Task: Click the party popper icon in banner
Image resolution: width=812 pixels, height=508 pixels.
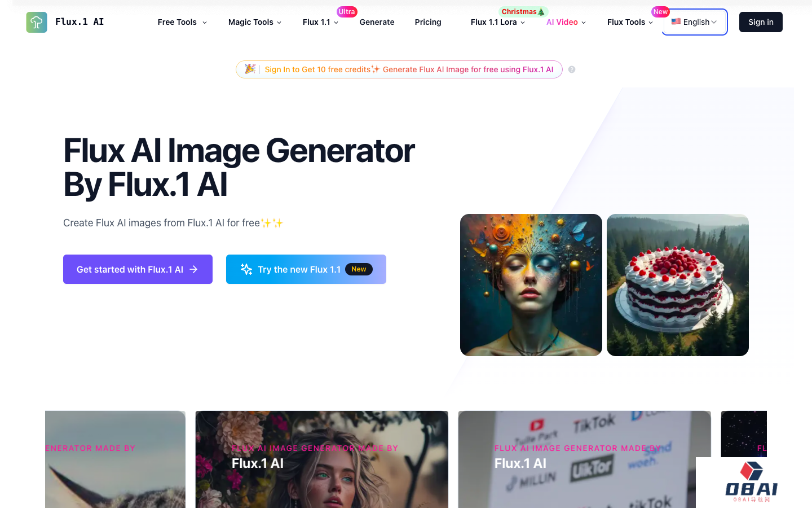Action: (250, 69)
